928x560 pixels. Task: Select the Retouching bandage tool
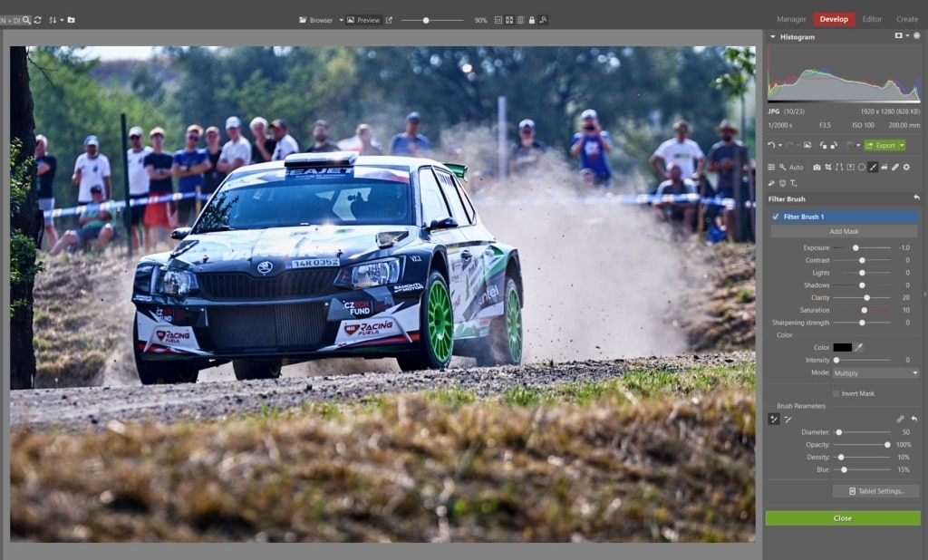point(895,168)
